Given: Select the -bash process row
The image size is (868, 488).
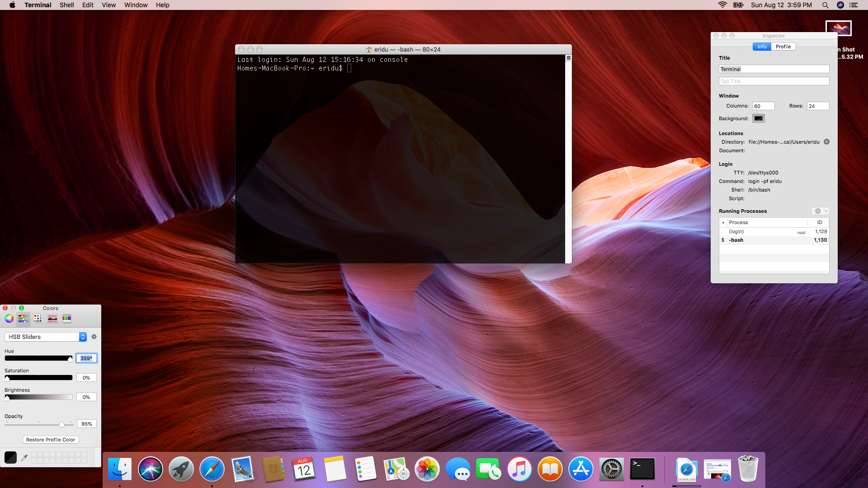Looking at the screenshot, I should (x=774, y=240).
